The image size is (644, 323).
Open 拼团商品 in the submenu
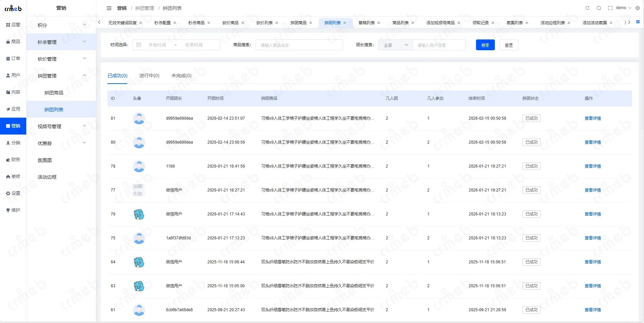click(x=61, y=92)
